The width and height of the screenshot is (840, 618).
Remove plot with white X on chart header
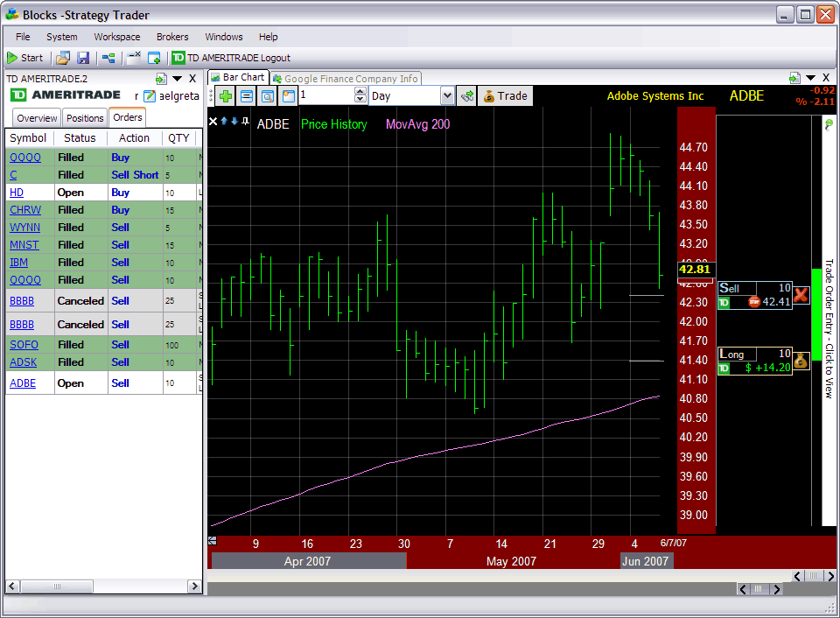213,122
